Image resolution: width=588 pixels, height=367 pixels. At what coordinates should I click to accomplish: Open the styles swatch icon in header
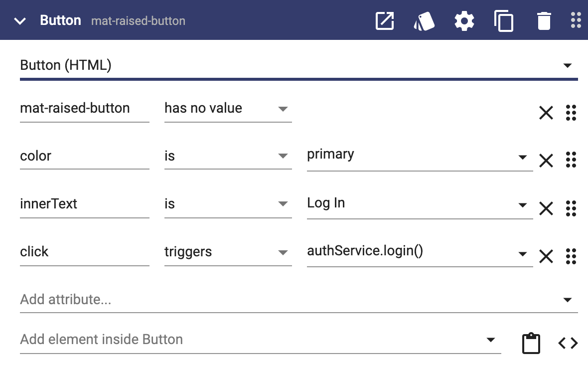[x=424, y=21]
